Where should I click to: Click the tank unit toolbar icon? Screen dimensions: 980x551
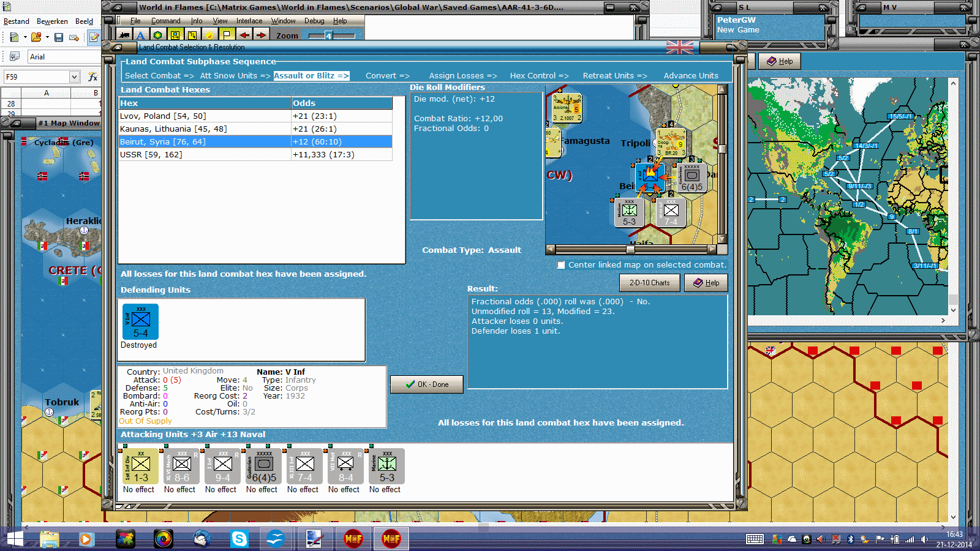pyautogui.click(x=124, y=35)
